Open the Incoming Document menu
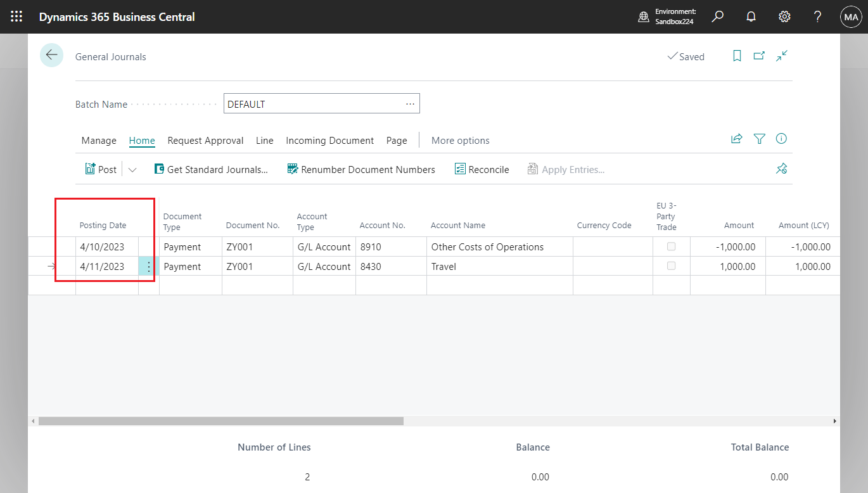Image resolution: width=868 pixels, height=493 pixels. [329, 140]
